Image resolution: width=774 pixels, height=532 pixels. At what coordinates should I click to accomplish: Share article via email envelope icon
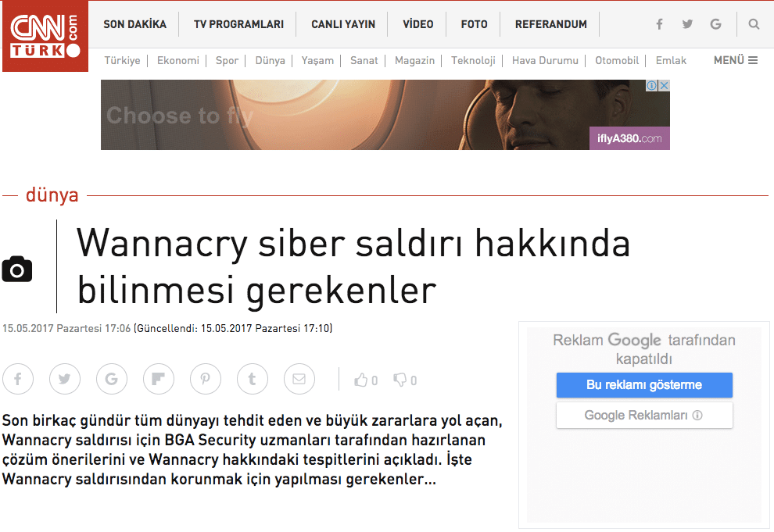pyautogui.click(x=299, y=379)
